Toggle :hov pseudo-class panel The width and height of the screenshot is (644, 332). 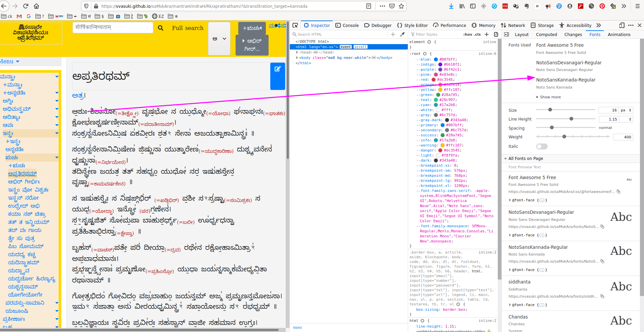[467, 34]
